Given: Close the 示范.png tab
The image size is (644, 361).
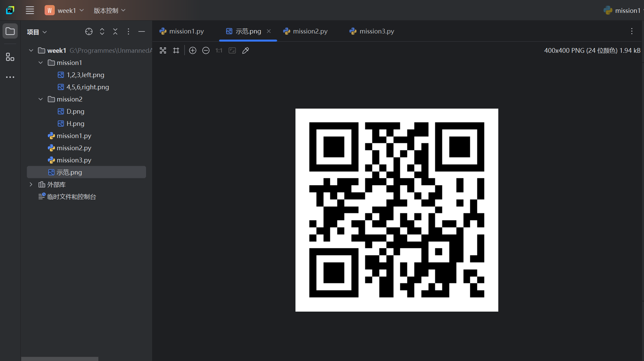Looking at the screenshot, I should 269,31.
